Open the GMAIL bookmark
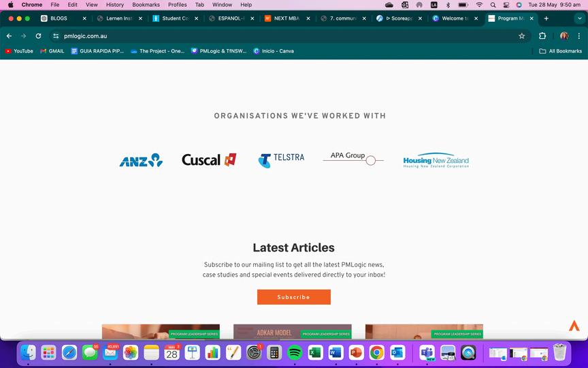 (52, 51)
